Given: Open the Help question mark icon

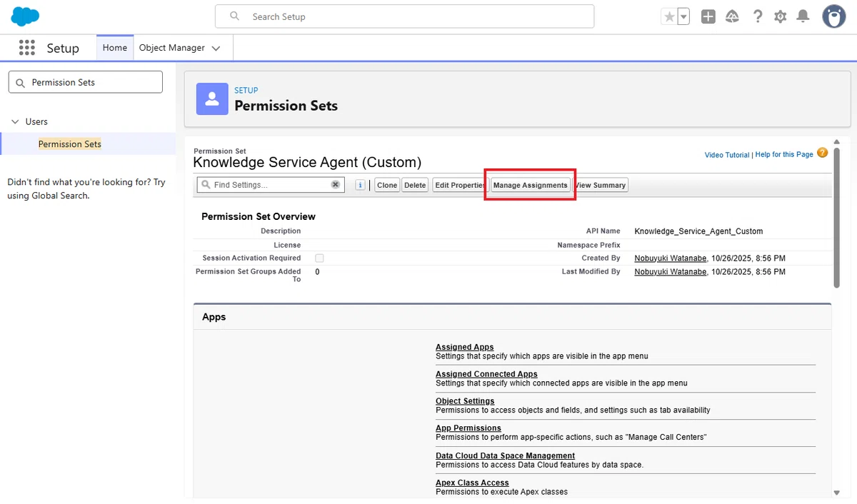Looking at the screenshot, I should 758,16.
